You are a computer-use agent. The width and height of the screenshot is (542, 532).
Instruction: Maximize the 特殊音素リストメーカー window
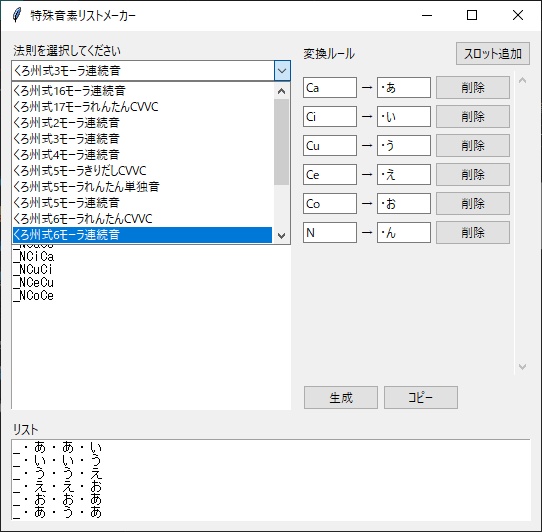tap(472, 16)
